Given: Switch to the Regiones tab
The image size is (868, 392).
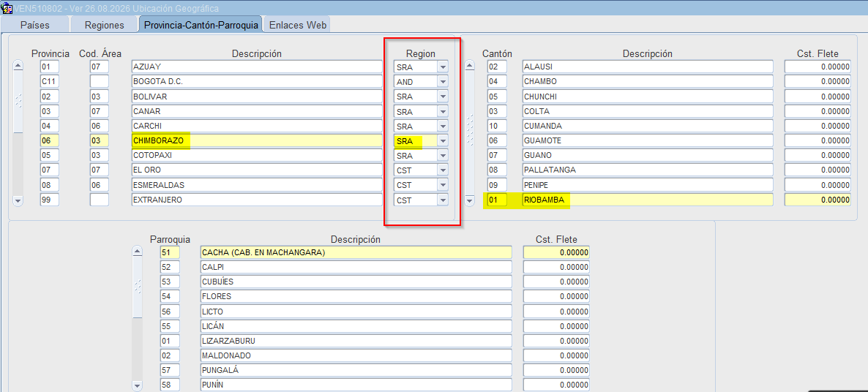Looking at the screenshot, I should click(104, 24).
